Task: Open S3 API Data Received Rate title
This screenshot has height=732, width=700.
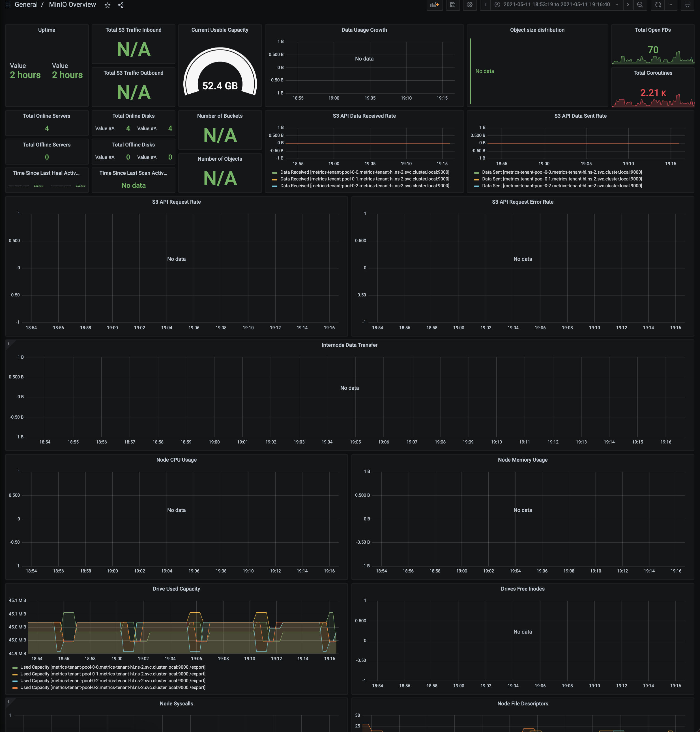Action: click(364, 116)
